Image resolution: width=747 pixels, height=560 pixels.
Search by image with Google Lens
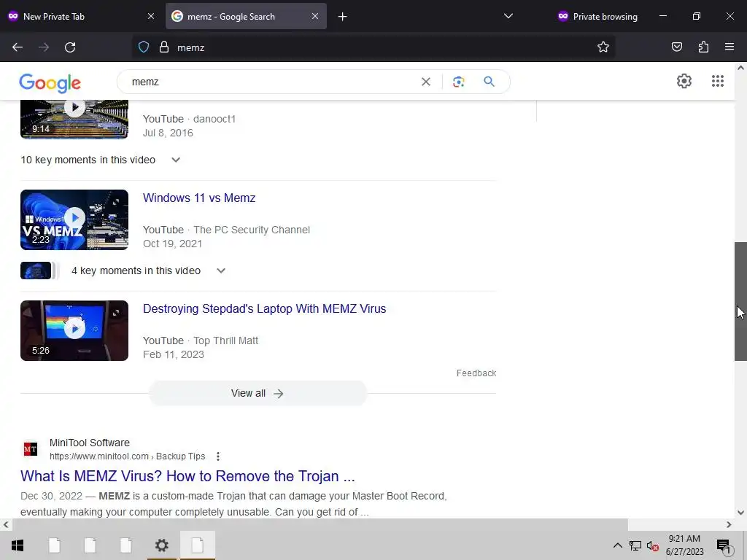tap(458, 82)
